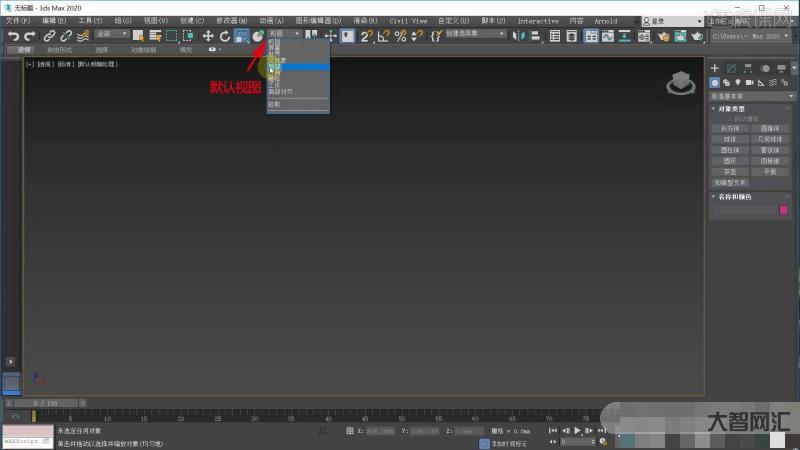Select the Geometry category icon
This screenshot has height=450, width=800.
(x=715, y=83)
